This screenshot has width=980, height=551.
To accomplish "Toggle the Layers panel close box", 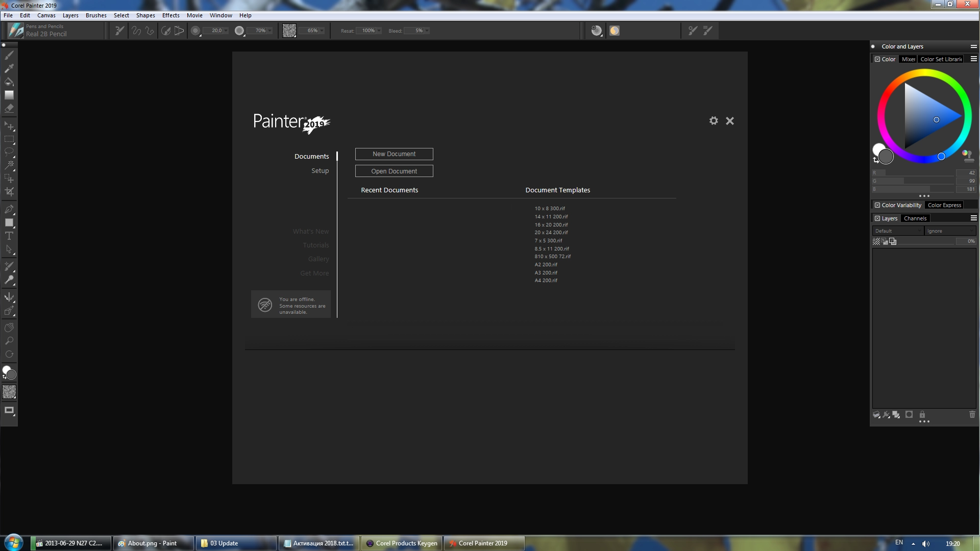I will point(877,218).
